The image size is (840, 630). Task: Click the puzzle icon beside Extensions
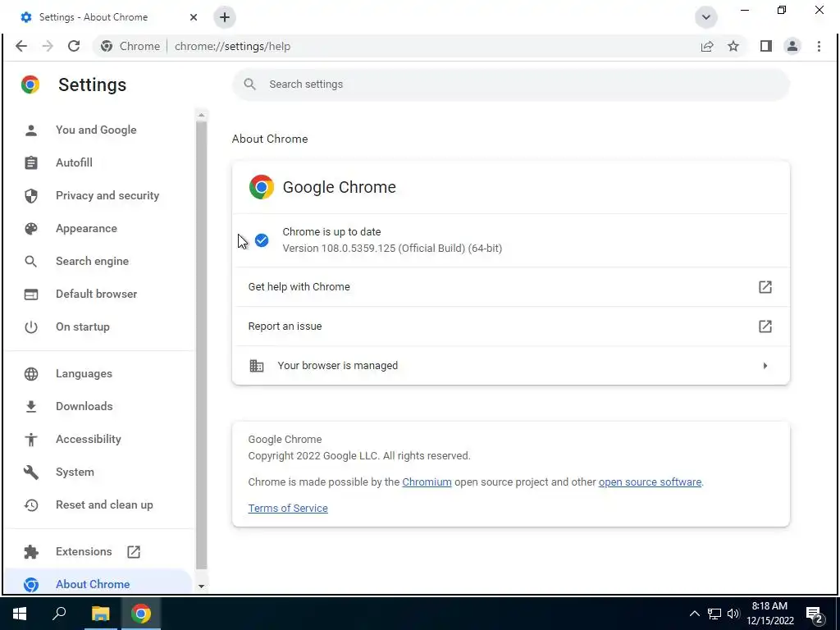(31, 552)
